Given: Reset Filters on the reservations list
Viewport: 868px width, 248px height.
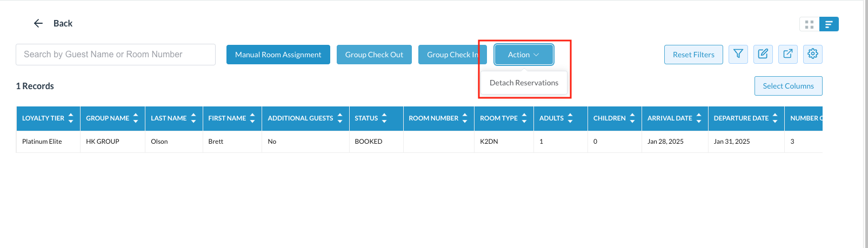Looking at the screenshot, I should click(x=693, y=55).
